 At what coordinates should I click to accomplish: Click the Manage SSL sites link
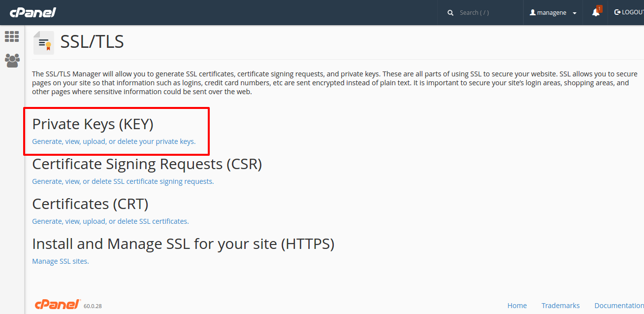tap(60, 261)
